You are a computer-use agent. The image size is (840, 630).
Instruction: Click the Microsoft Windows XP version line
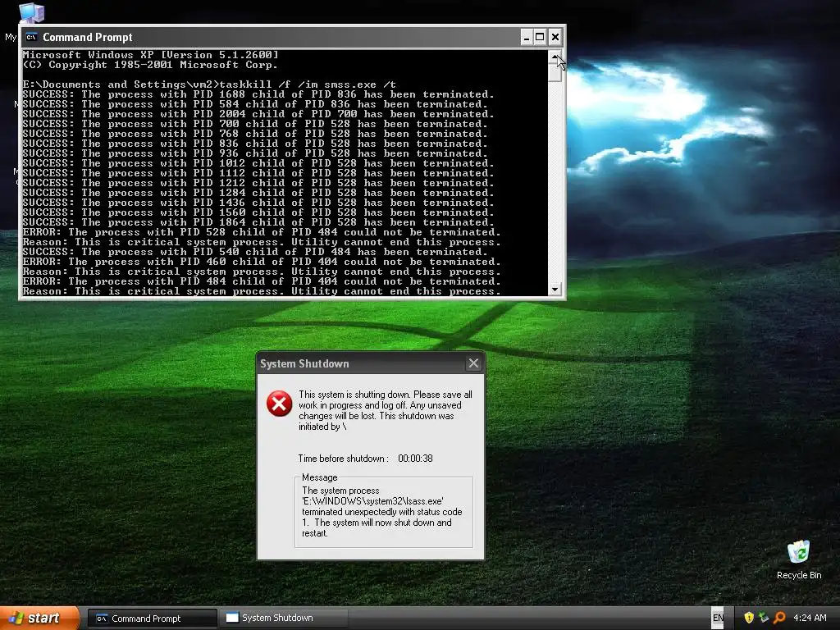tap(151, 55)
